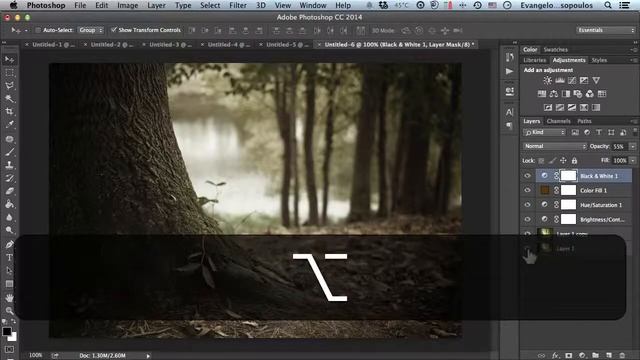
Task: Open the Auto-Select Group dropdown
Action: pos(91,30)
